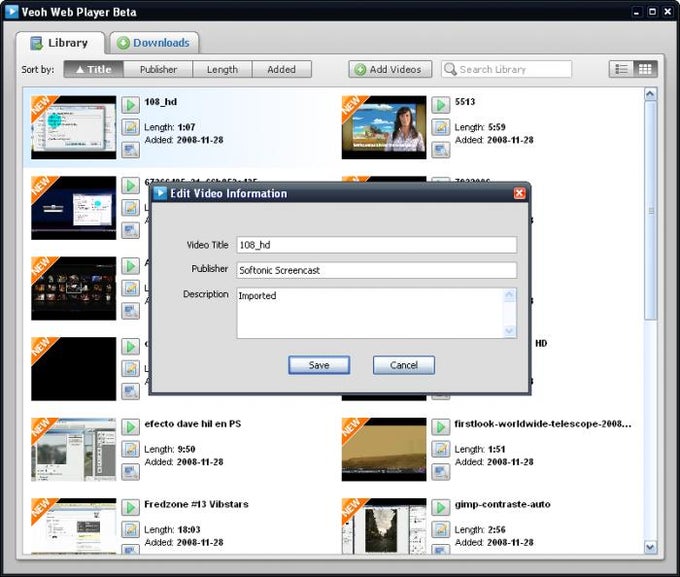Sort library by Added date
Screen dimensions: 680x577
[281, 69]
